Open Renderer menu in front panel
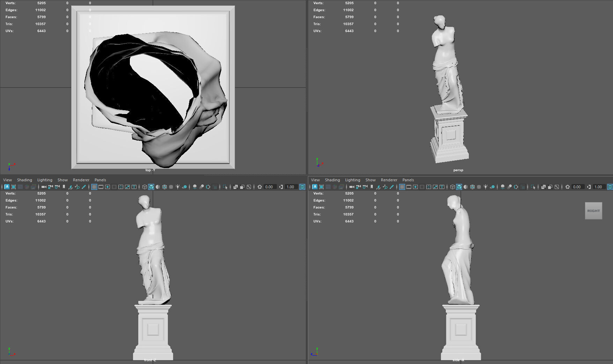This screenshot has width=613, height=364. [x=81, y=180]
